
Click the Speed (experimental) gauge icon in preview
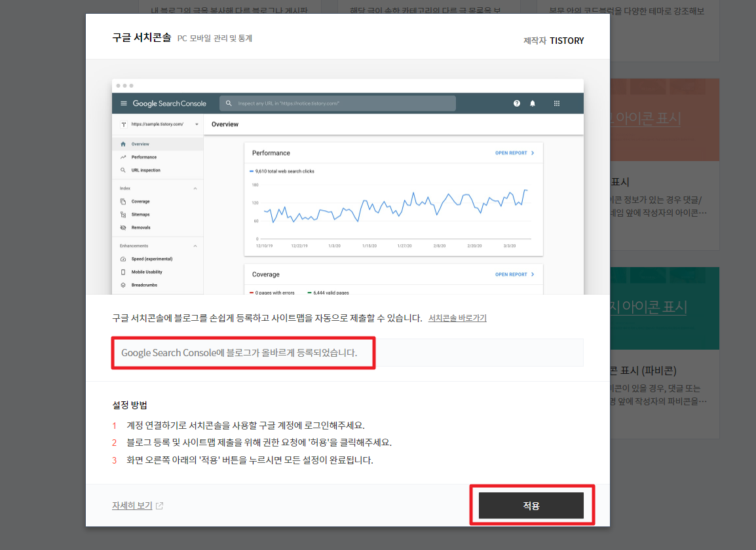123,259
